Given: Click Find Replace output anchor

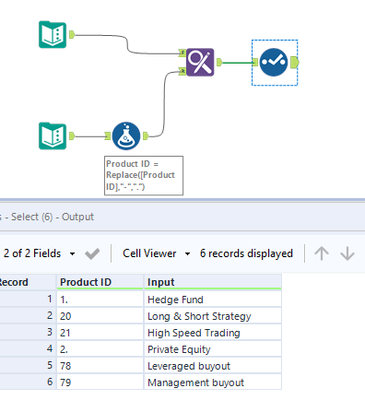Looking at the screenshot, I should (x=219, y=62).
